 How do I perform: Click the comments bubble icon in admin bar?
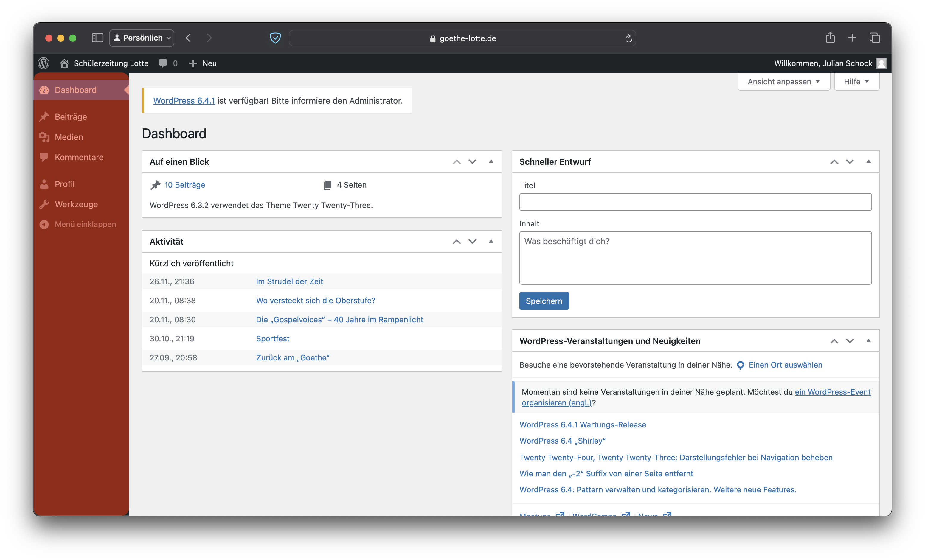tap(163, 63)
